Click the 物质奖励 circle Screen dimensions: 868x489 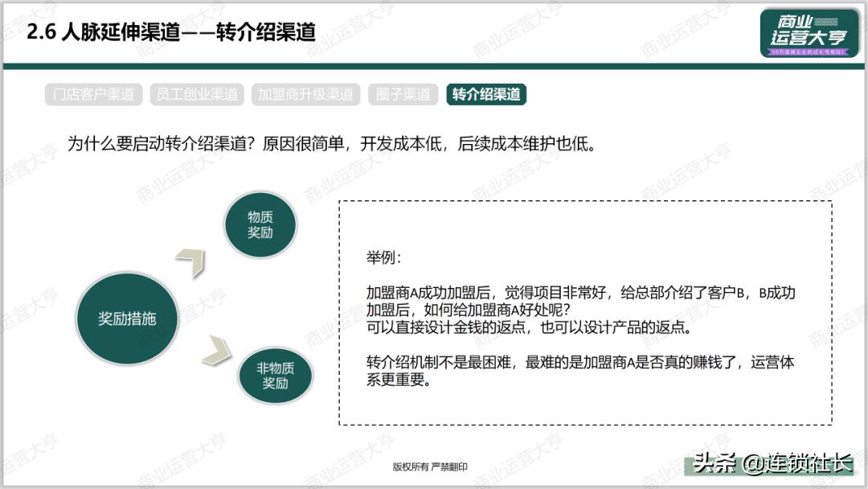click(x=260, y=224)
